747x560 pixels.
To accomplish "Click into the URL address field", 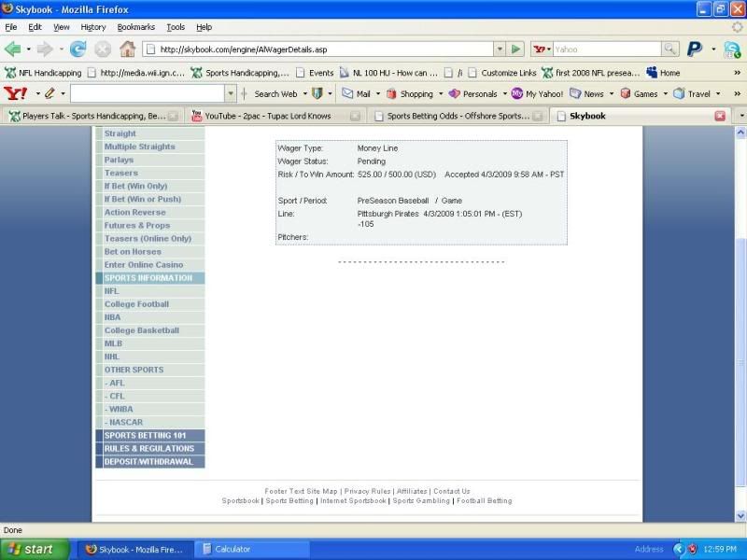I will pyautogui.click(x=318, y=49).
